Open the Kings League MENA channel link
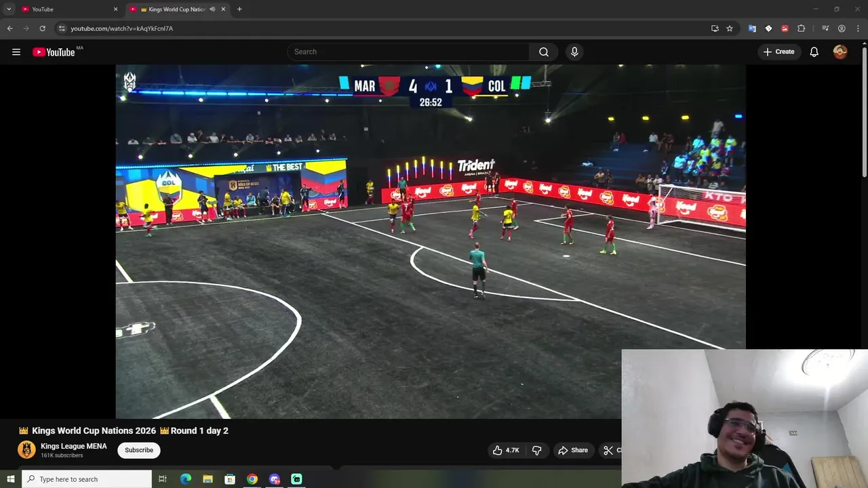The width and height of the screenshot is (868, 488). [x=74, y=446]
